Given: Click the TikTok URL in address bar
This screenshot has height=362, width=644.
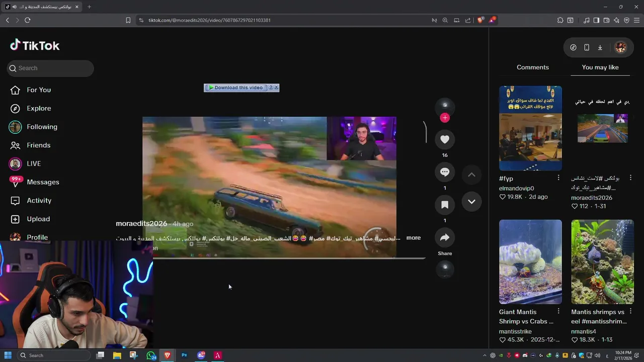Looking at the screenshot, I should pos(209,20).
